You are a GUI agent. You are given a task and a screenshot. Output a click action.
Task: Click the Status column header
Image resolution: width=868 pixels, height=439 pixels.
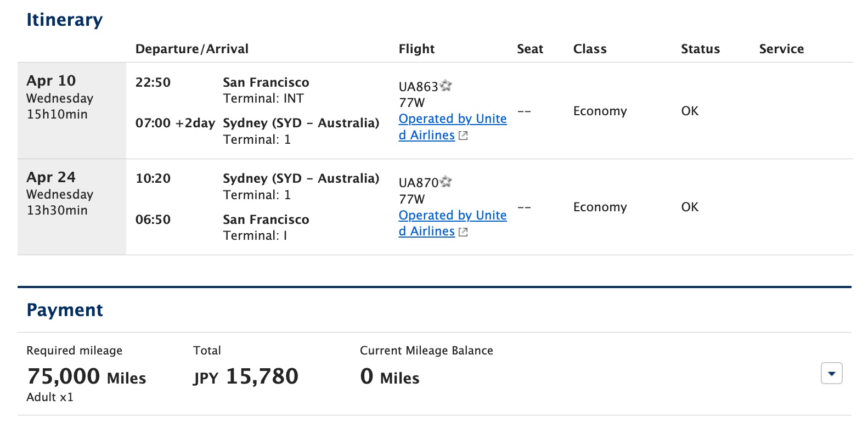tap(700, 49)
